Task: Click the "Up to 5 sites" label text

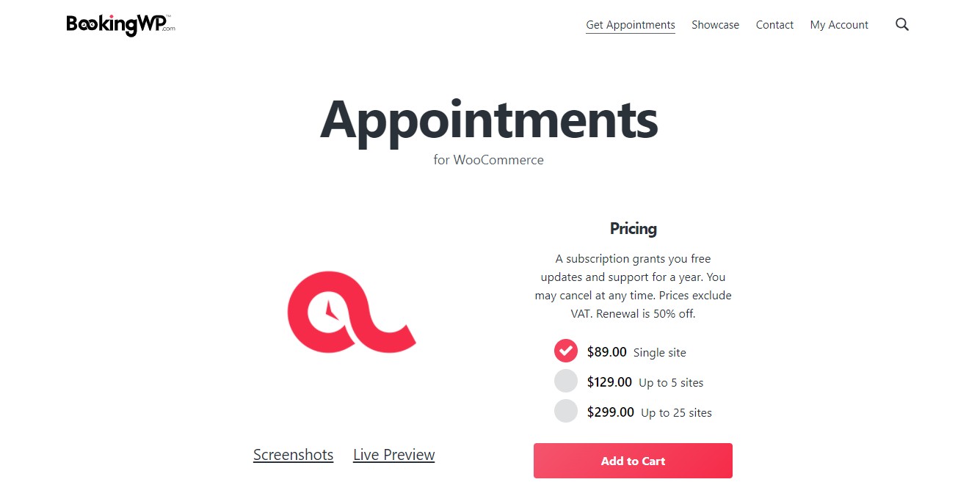Action: tap(670, 383)
